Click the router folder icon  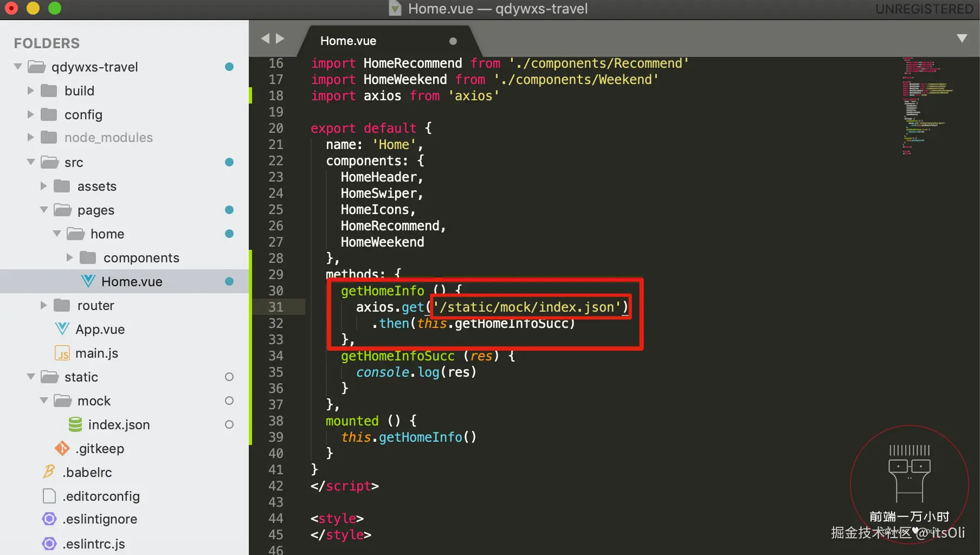pos(62,305)
